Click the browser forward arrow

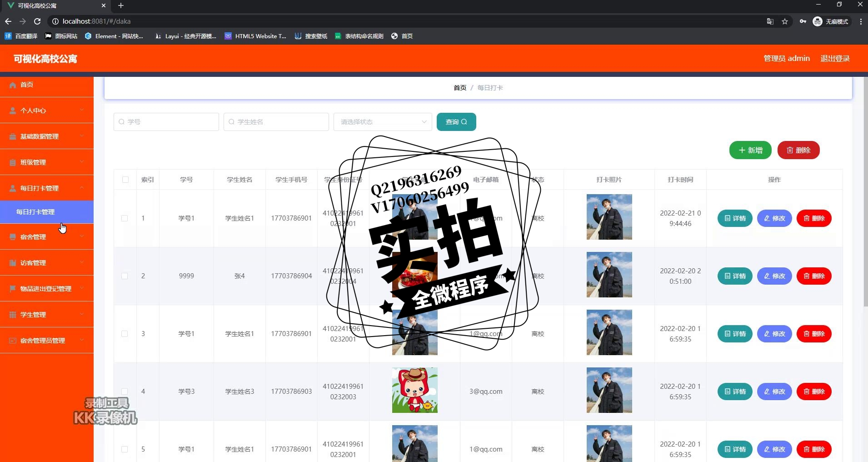pyautogui.click(x=23, y=21)
